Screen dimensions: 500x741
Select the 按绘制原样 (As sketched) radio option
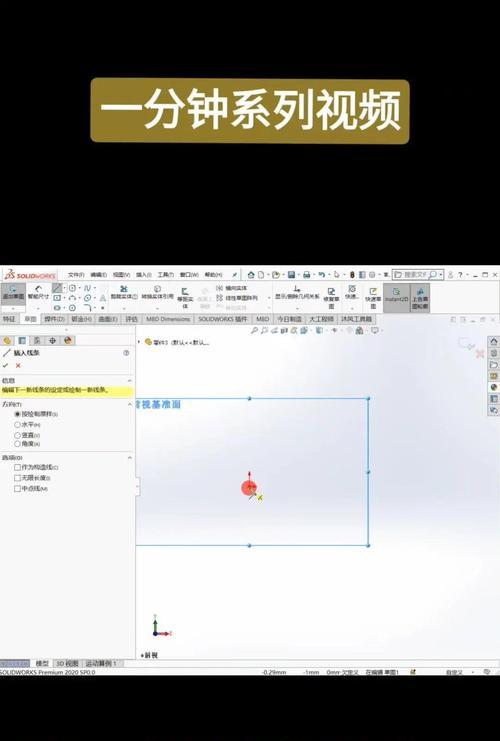[17, 414]
